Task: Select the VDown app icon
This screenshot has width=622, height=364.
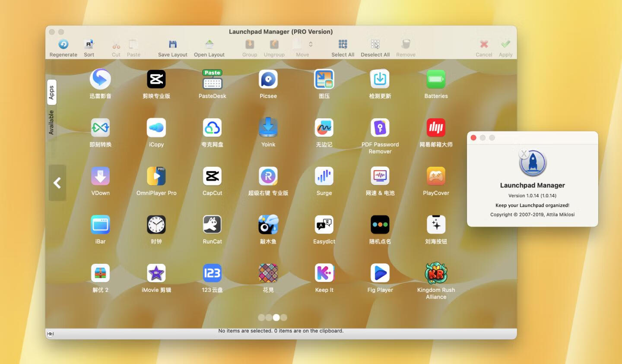Action: pyautogui.click(x=100, y=176)
